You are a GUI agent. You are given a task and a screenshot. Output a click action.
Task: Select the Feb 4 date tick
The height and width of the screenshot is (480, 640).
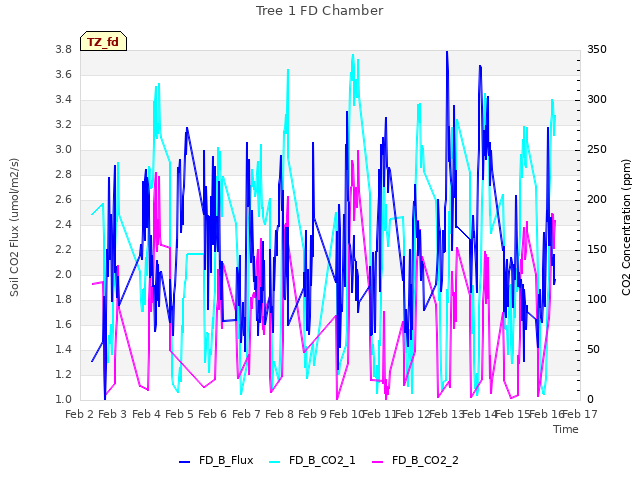click(146, 414)
